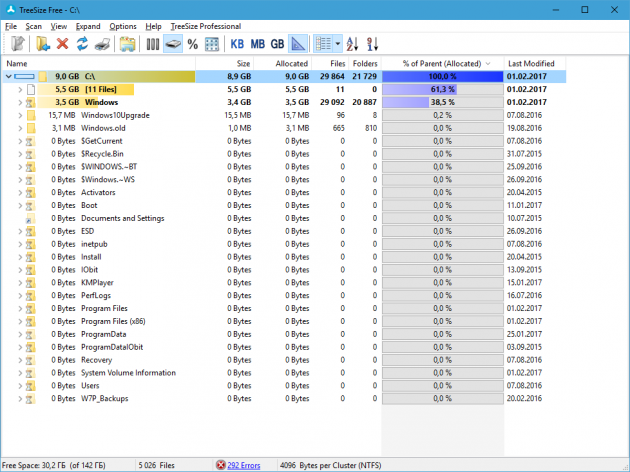This screenshot has width=630, height=472.
Task: Click the 38,5 % Windows bar
Action: click(443, 102)
